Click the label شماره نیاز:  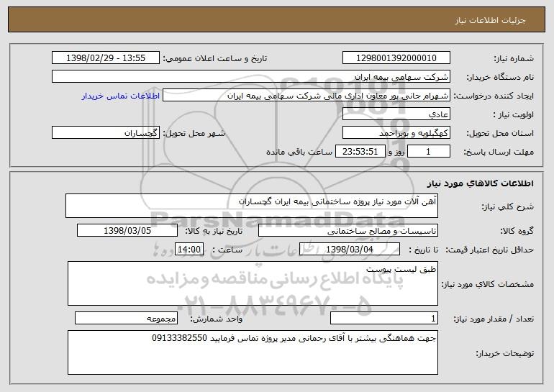[514, 58]
